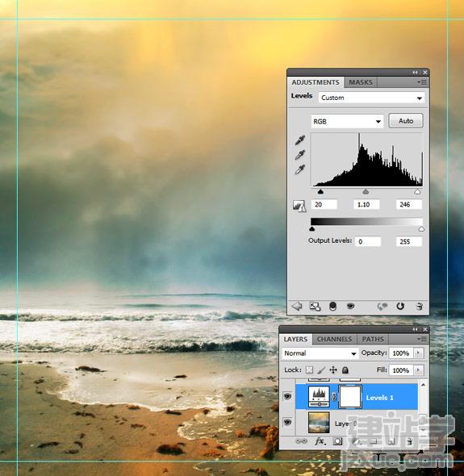The width and height of the screenshot is (464, 476).
Task: Click the highlight input field showing 246
Action: pyautogui.click(x=409, y=204)
